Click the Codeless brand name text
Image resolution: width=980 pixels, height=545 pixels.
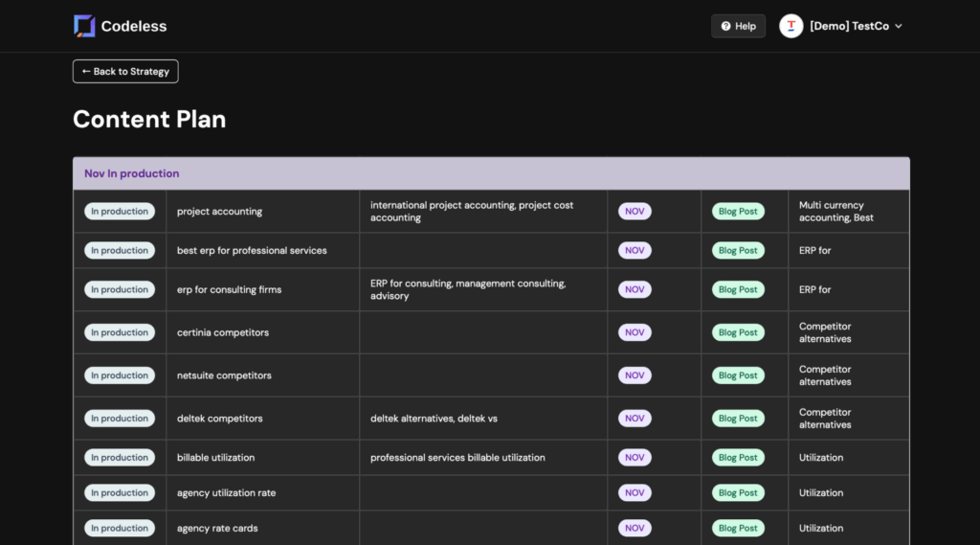[134, 27]
